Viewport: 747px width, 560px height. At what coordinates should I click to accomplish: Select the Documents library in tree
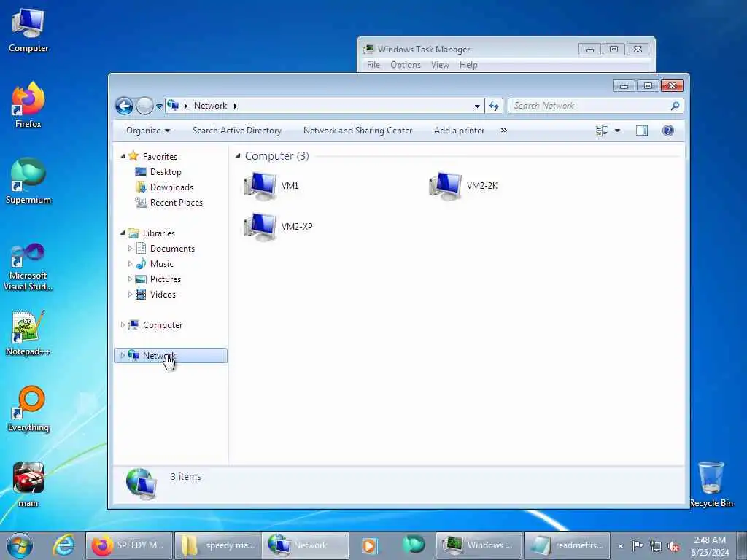click(x=172, y=249)
